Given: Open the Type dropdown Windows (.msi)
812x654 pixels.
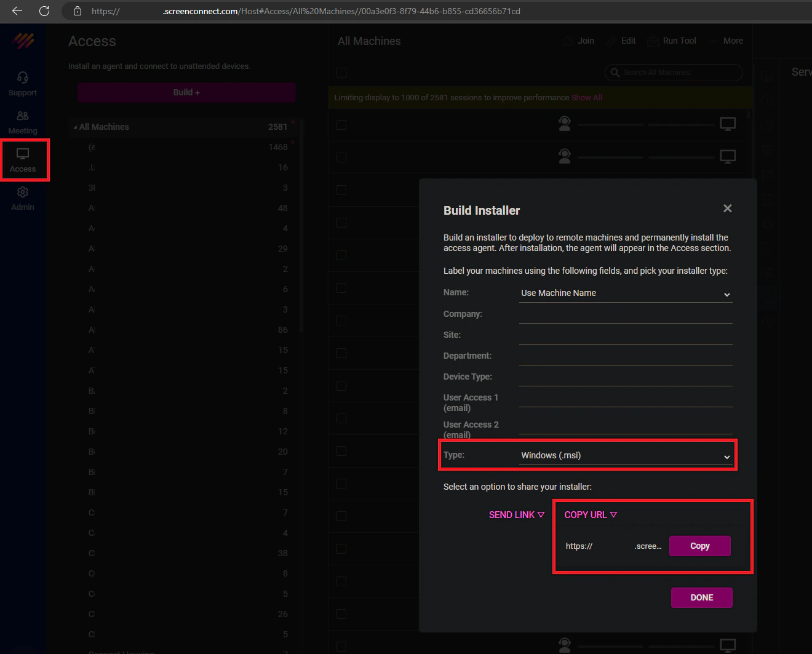Looking at the screenshot, I should 626,456.
